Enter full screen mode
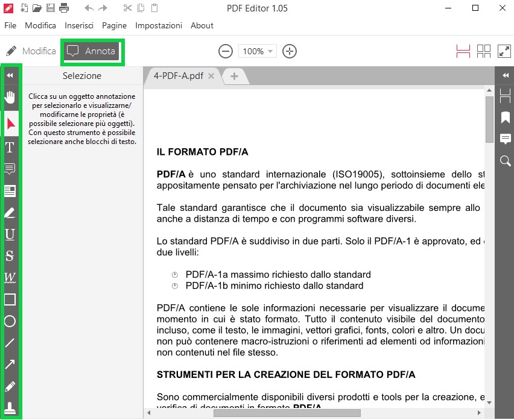The width and height of the screenshot is (514, 420). (x=504, y=51)
